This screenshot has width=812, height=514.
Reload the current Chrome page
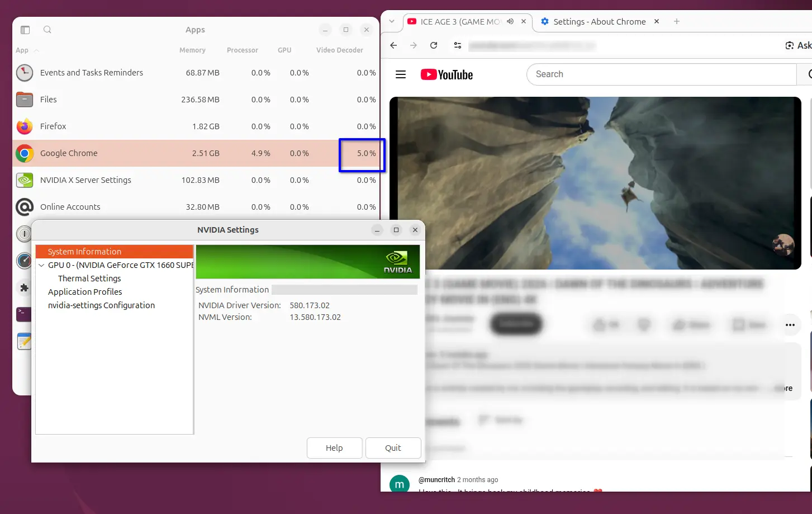tap(434, 45)
